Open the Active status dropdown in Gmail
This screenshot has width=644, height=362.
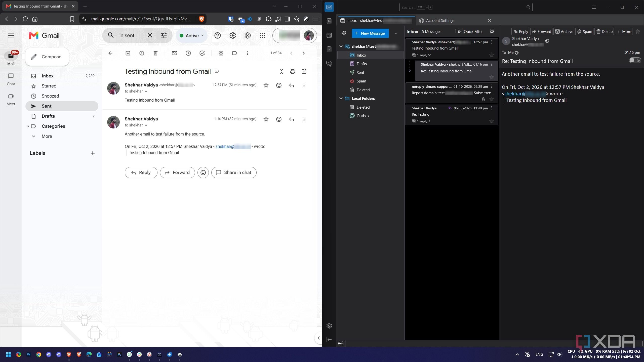[x=192, y=35]
